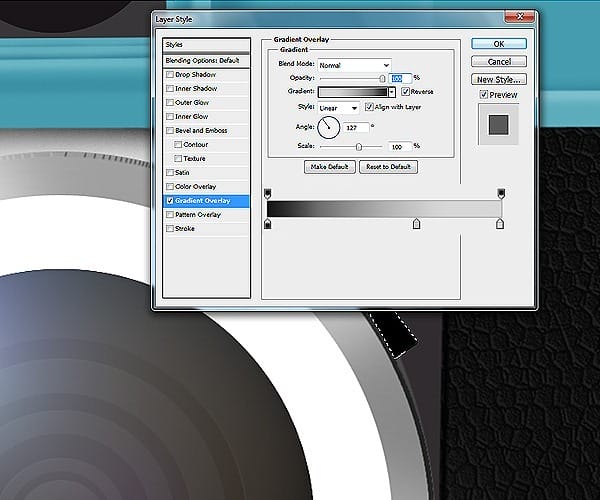This screenshot has width=600, height=500.
Task: Select the left opacity stop above gradient
Action: tap(268, 194)
